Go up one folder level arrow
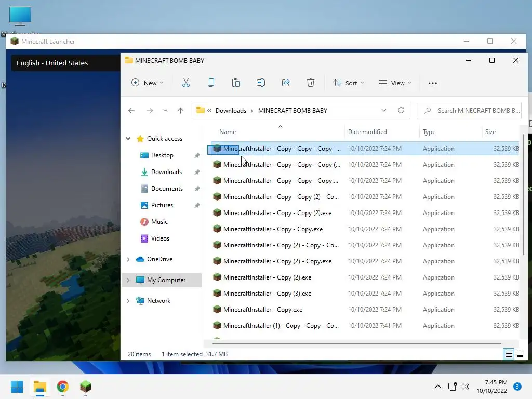 tap(180, 111)
